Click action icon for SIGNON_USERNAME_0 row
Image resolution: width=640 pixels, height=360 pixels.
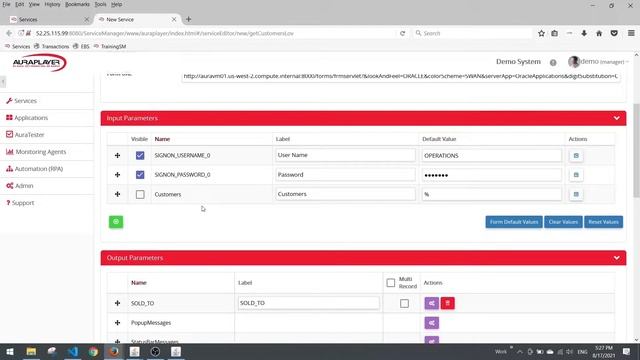576,156
